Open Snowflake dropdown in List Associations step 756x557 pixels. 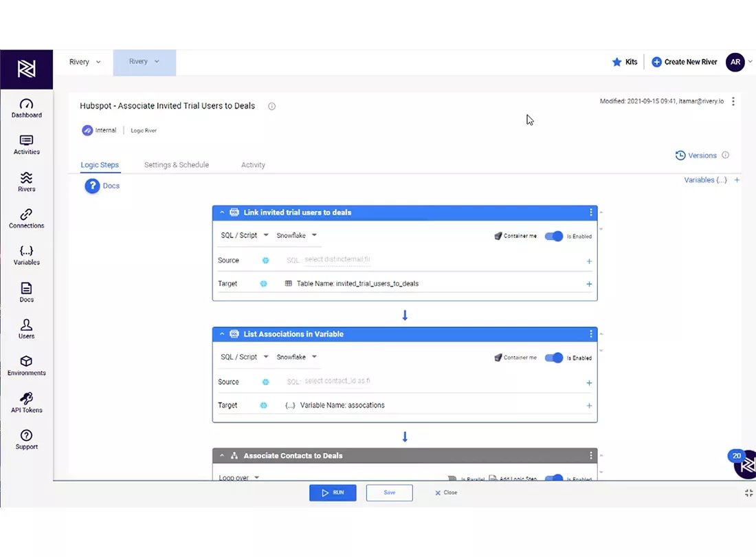296,357
